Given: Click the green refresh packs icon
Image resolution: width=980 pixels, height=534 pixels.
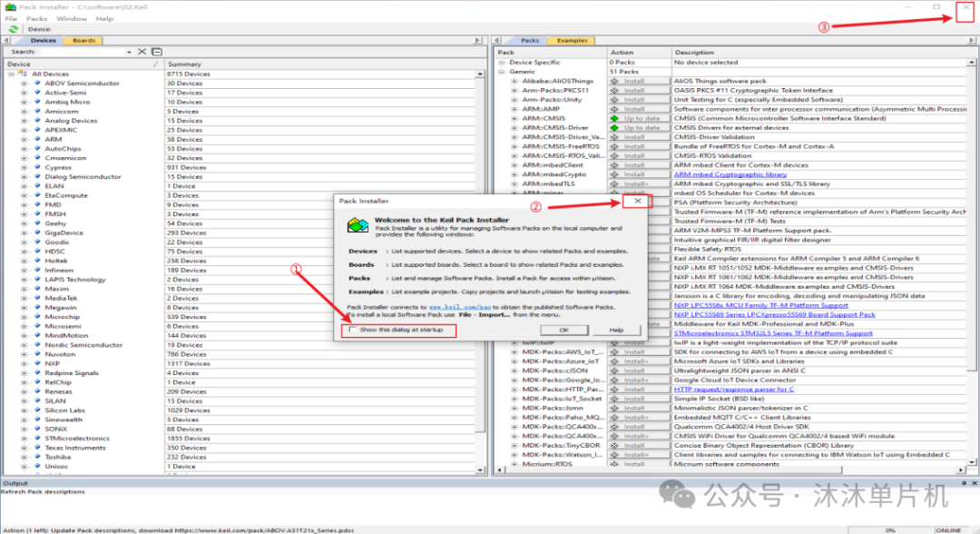Looking at the screenshot, I should (13, 29).
